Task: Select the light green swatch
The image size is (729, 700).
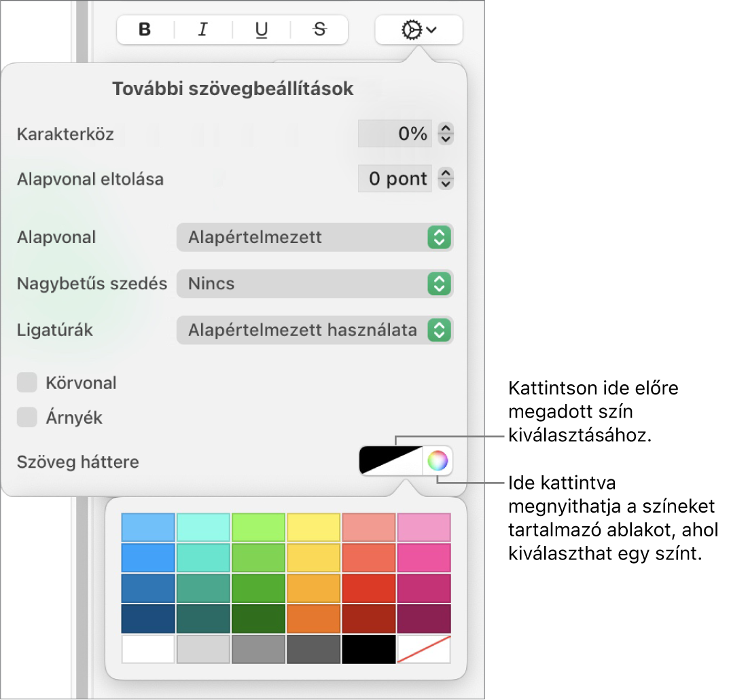Action: tap(258, 528)
